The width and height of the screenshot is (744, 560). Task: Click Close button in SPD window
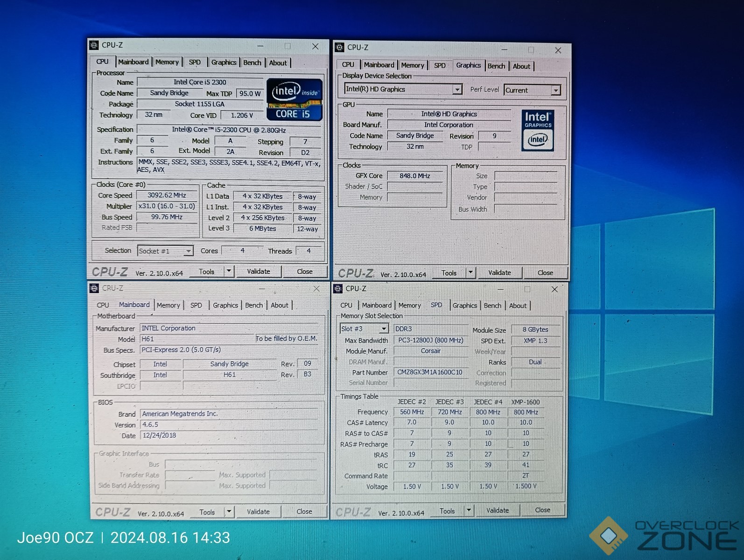pyautogui.click(x=542, y=510)
